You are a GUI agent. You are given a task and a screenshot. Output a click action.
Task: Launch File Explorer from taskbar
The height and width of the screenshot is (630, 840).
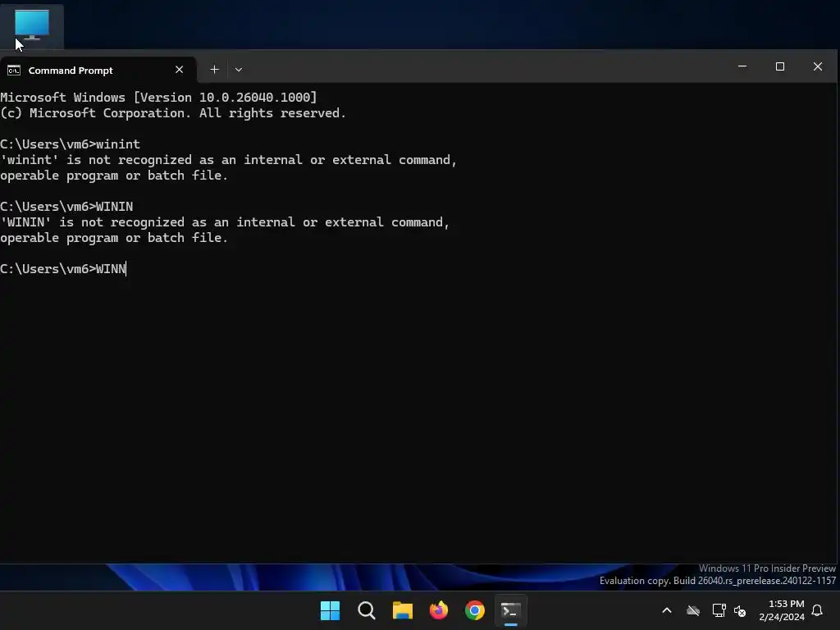pyautogui.click(x=402, y=610)
